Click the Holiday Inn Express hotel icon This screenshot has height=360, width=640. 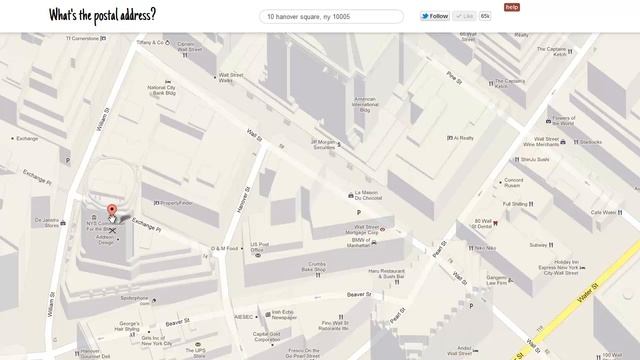[582, 268]
